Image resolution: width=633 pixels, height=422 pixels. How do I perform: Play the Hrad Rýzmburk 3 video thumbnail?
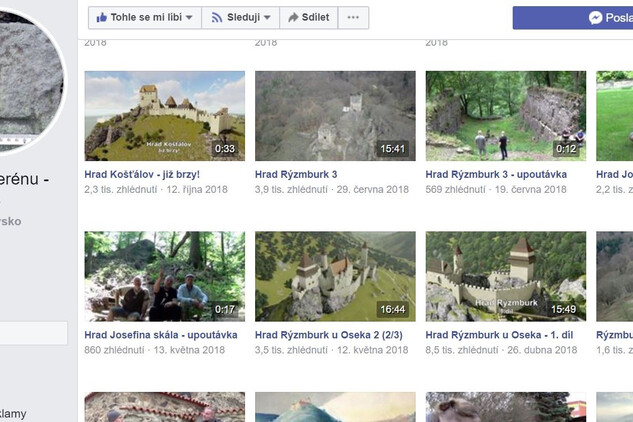(335, 115)
